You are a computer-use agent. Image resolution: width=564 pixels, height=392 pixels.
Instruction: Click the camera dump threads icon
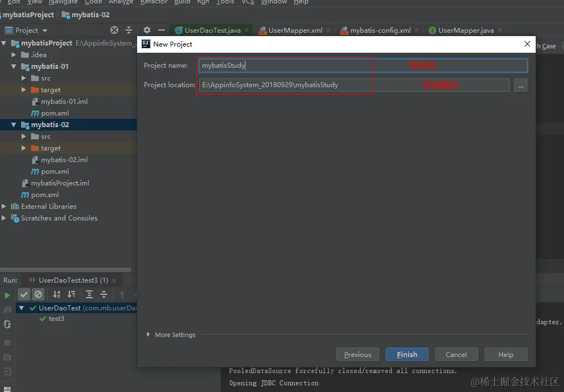(7, 357)
